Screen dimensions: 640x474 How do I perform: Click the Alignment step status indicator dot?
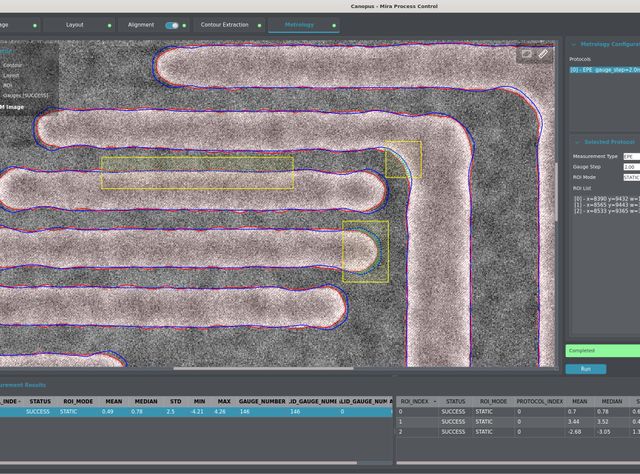(184, 25)
